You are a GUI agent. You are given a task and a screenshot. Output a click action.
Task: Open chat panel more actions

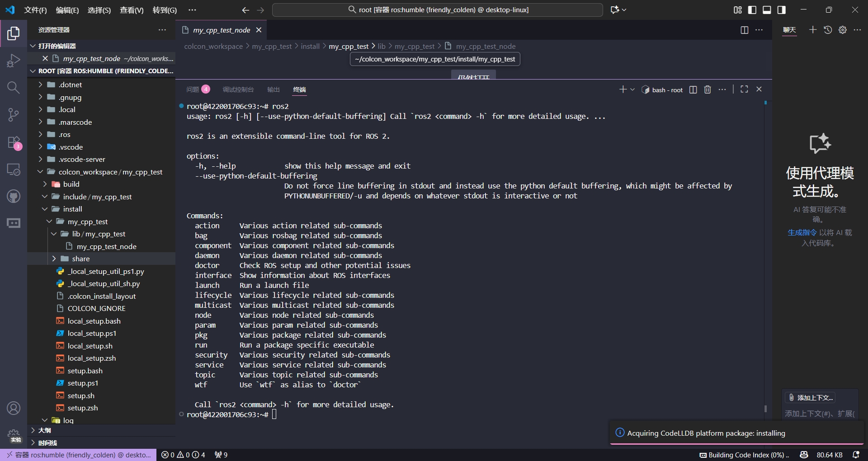(857, 30)
